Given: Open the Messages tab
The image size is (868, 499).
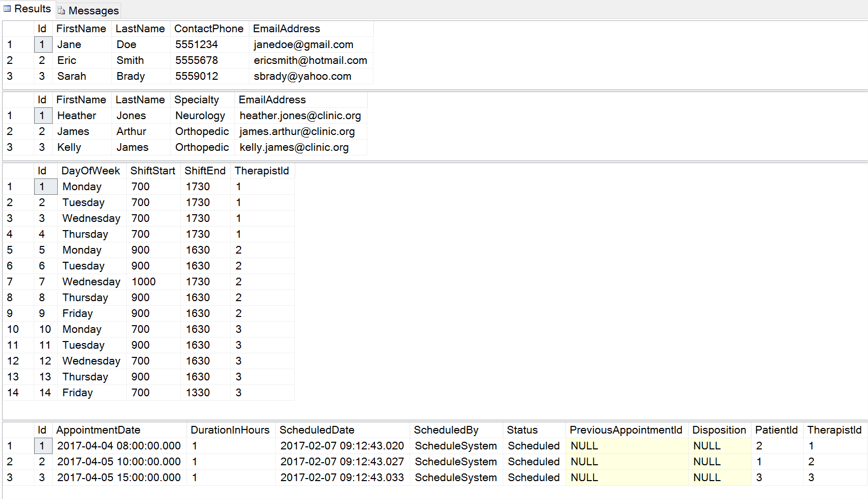Looking at the screenshot, I should coord(88,10).
